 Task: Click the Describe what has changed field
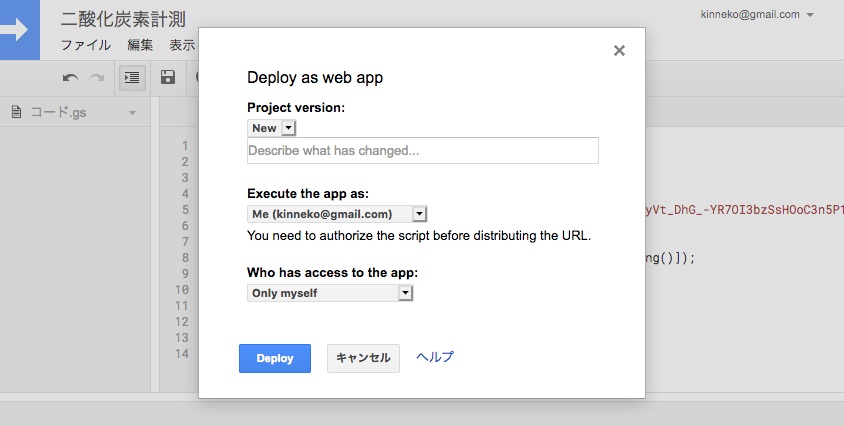click(x=422, y=151)
